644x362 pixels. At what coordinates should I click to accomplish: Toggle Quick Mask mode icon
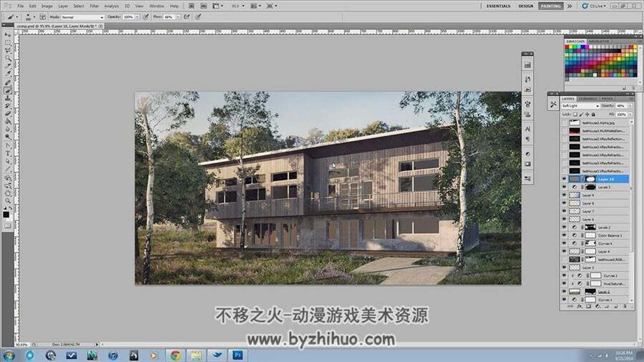[7, 226]
